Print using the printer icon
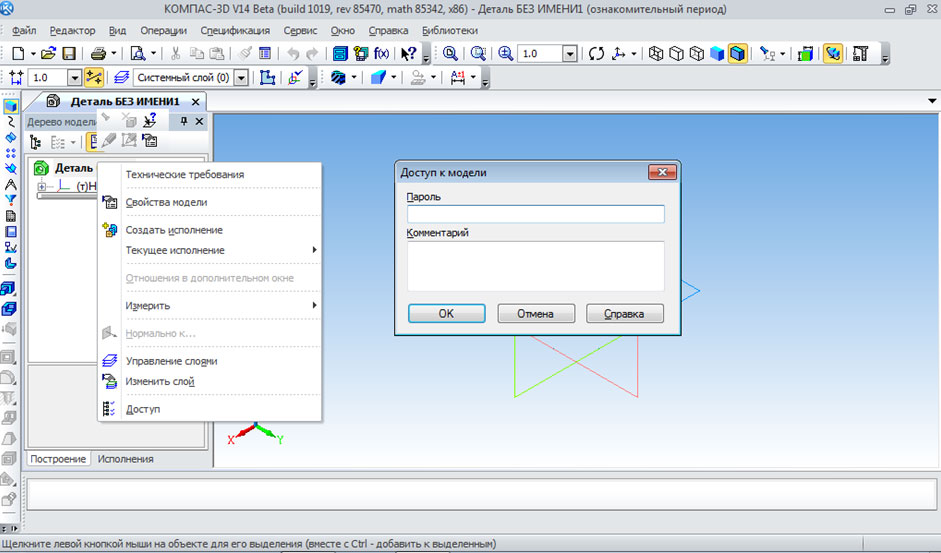Screen dimensions: 941x553 pyautogui.click(x=98, y=53)
